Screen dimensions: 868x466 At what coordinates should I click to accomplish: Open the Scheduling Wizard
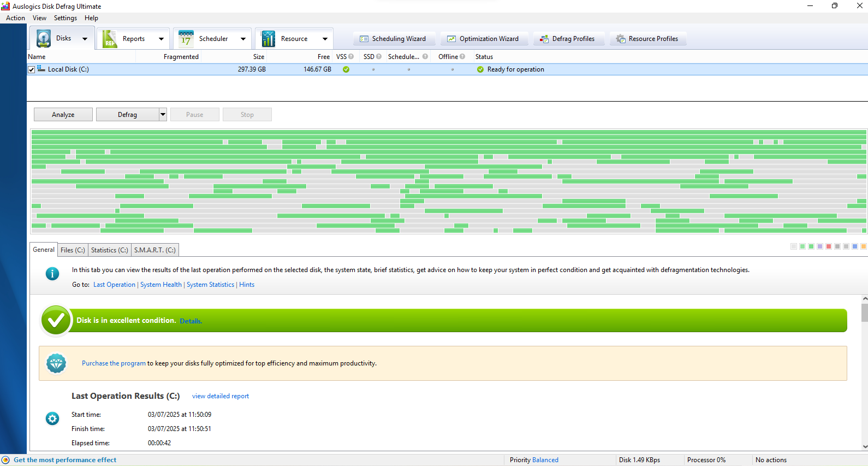394,39
